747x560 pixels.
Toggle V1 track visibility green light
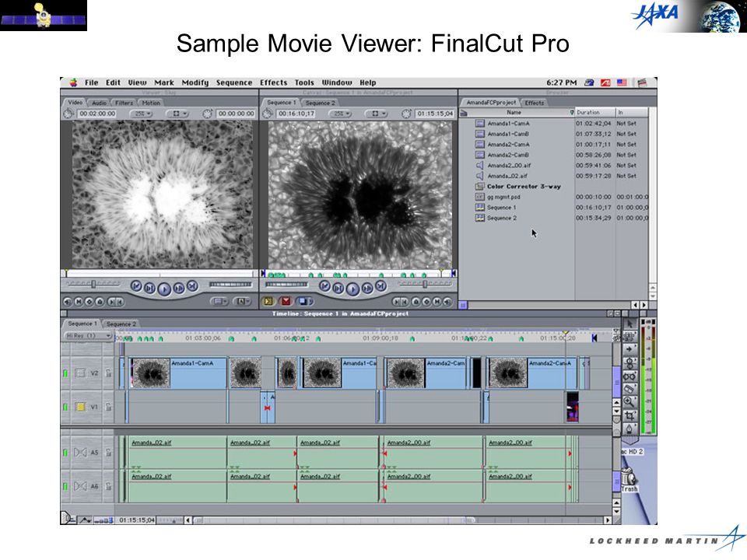coord(65,407)
